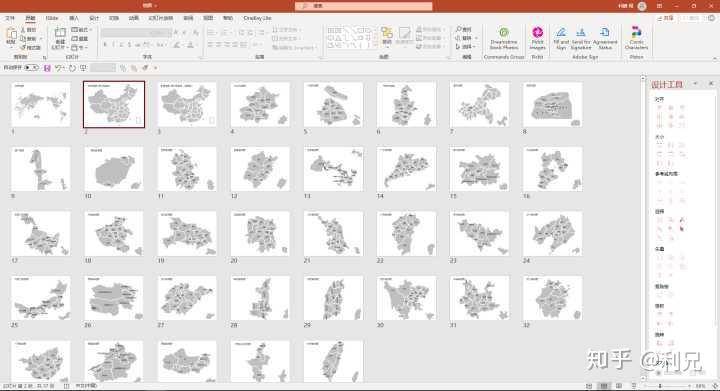Open the OneKey Lite ribbon tab

[x=257, y=18]
